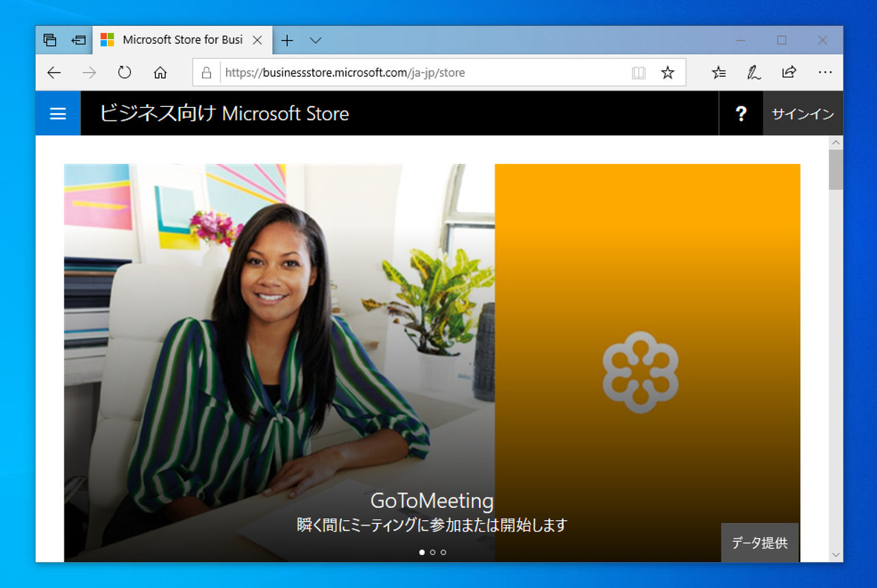The width and height of the screenshot is (877, 588).
Task: Add notes with the pen icon
Action: 754,73
